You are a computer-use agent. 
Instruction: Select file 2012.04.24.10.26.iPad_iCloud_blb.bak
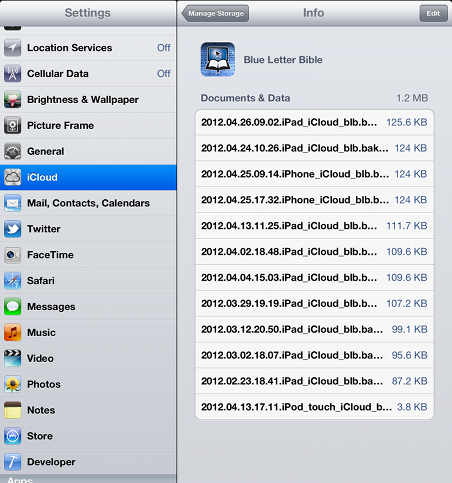(315, 148)
